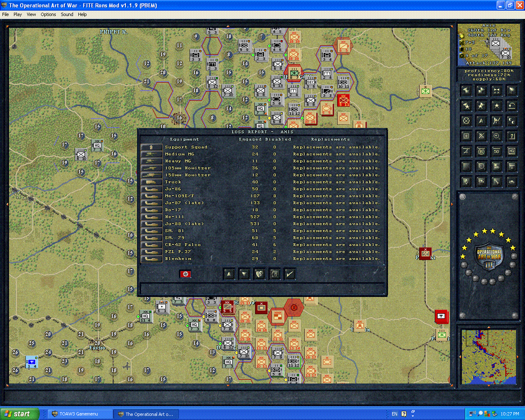Viewport: 525px width, 420px height.
Task: Click the "Replacements" column header
Action: 330,139
